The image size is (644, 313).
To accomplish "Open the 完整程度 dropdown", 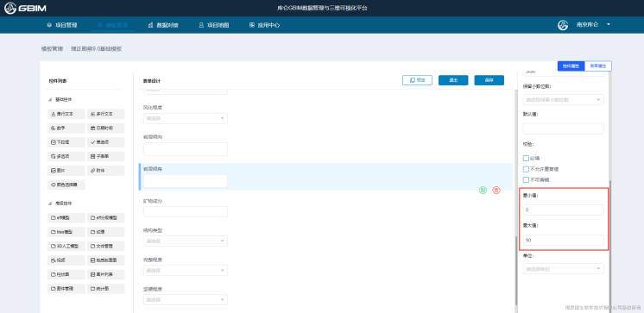I will 186,271.
